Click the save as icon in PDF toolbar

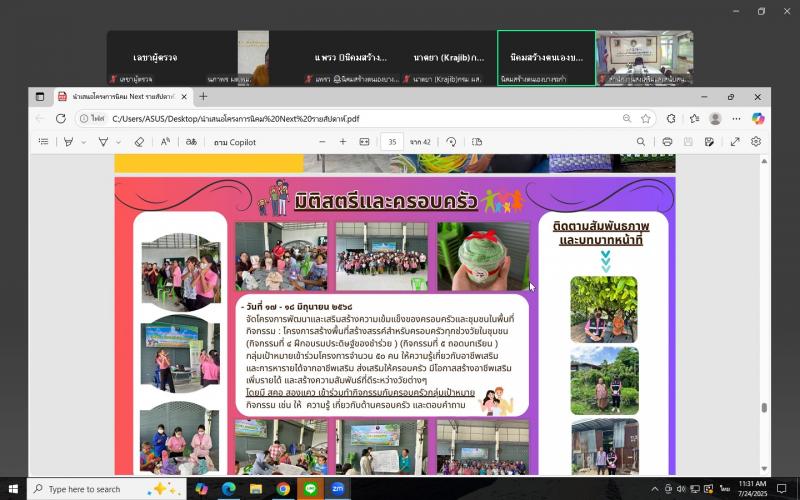709,142
